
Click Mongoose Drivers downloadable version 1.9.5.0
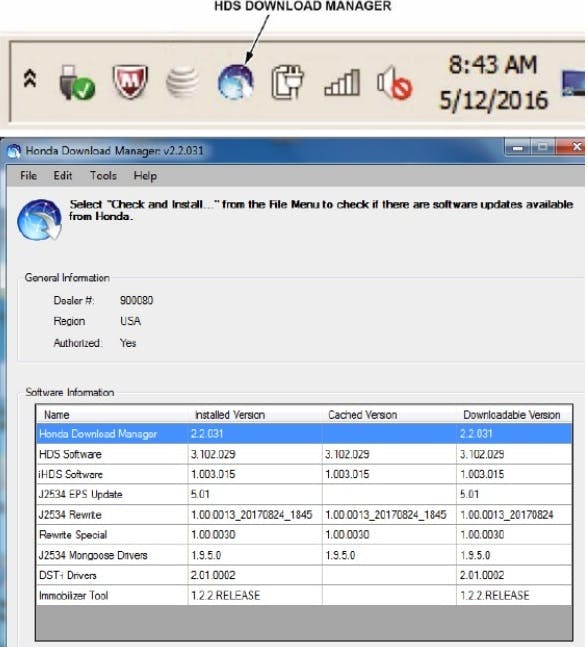click(475, 555)
